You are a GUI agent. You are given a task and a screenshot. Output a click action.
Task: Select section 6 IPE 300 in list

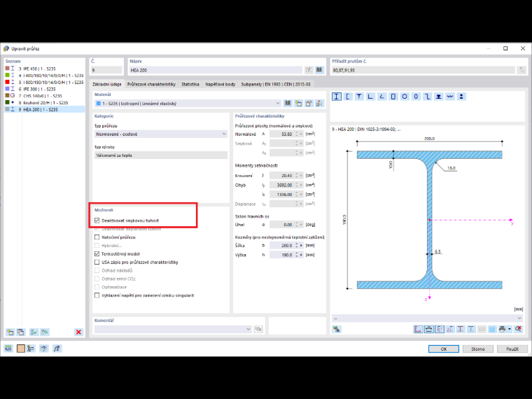(44, 89)
